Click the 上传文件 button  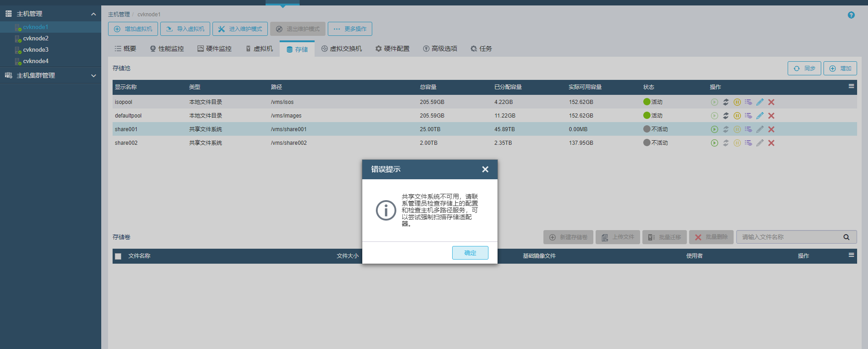[618, 237]
